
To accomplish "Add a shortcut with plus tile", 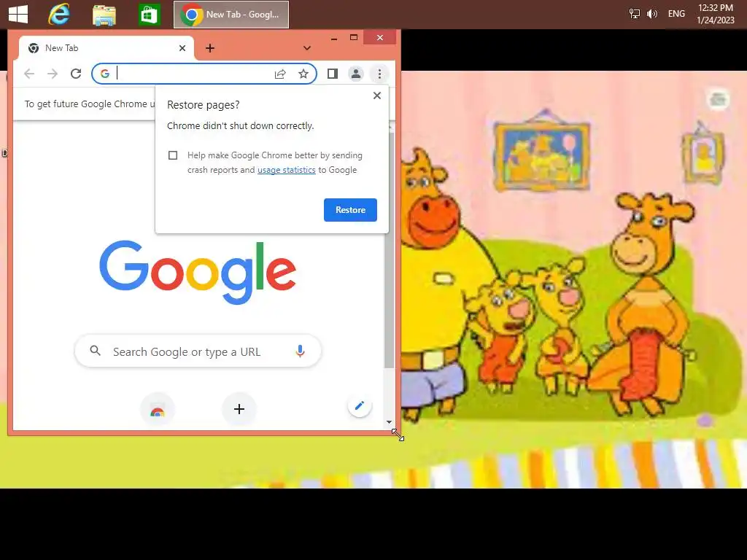I will (x=239, y=409).
